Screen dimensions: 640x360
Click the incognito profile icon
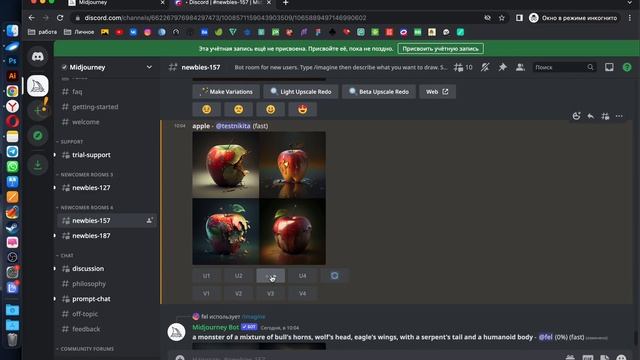click(x=533, y=18)
